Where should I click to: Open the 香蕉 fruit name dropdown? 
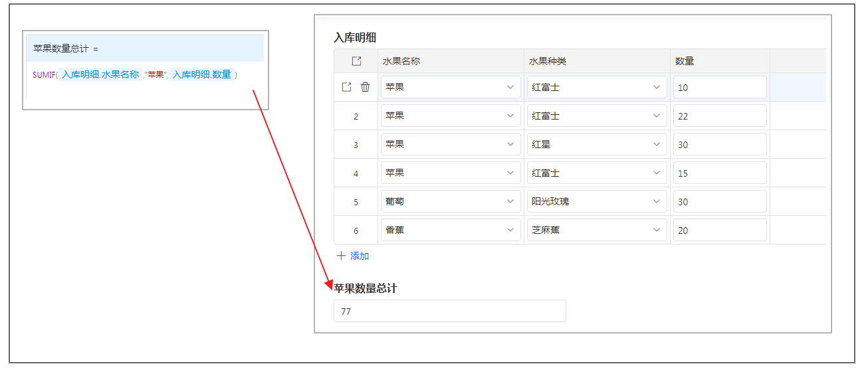pyautogui.click(x=450, y=230)
